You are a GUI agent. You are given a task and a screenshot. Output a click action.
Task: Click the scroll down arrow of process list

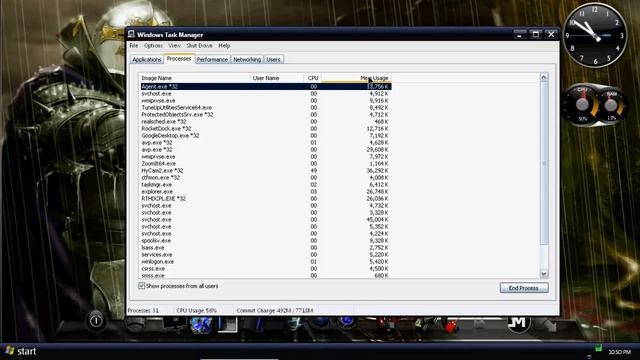coord(544,274)
